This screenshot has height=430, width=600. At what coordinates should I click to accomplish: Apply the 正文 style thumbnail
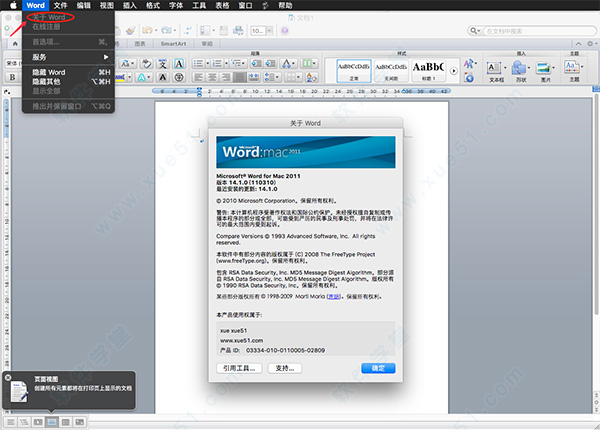354,71
